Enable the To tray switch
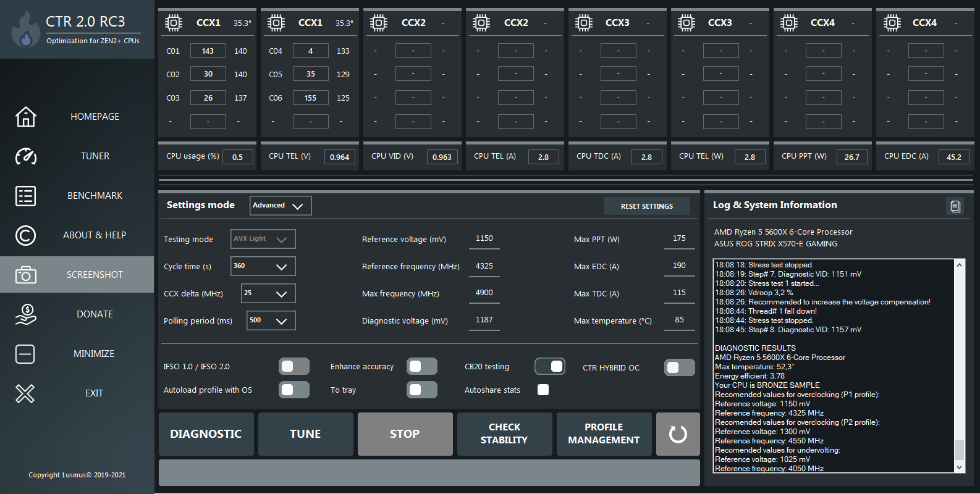 pyautogui.click(x=422, y=390)
